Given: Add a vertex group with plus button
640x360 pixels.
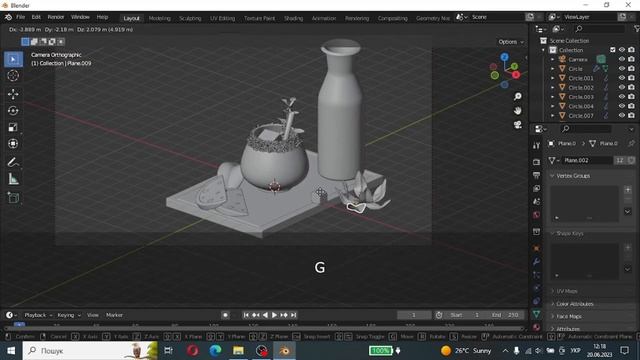Looking at the screenshot, I should point(628,190).
